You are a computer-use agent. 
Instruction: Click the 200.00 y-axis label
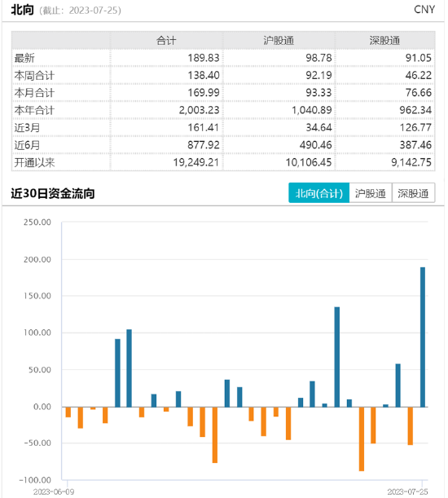coord(37,259)
